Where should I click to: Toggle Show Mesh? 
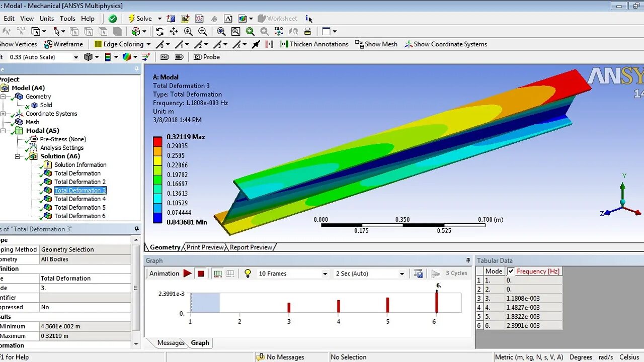(376, 44)
